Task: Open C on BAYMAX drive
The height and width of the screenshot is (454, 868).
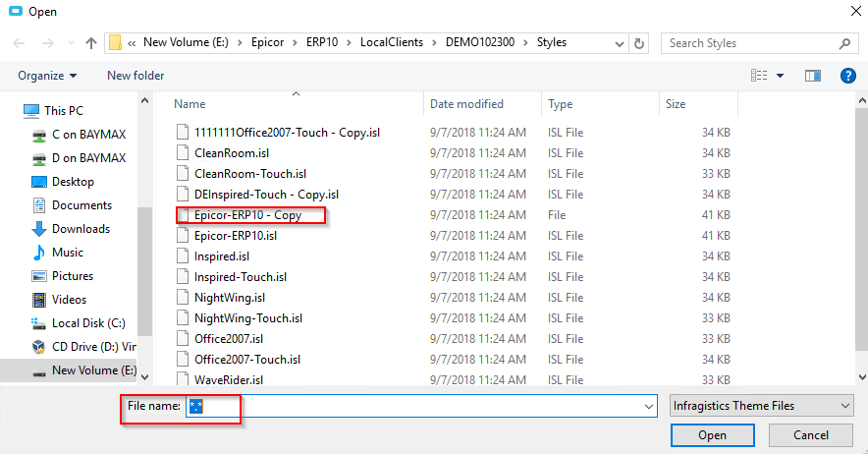Action: 79,135
